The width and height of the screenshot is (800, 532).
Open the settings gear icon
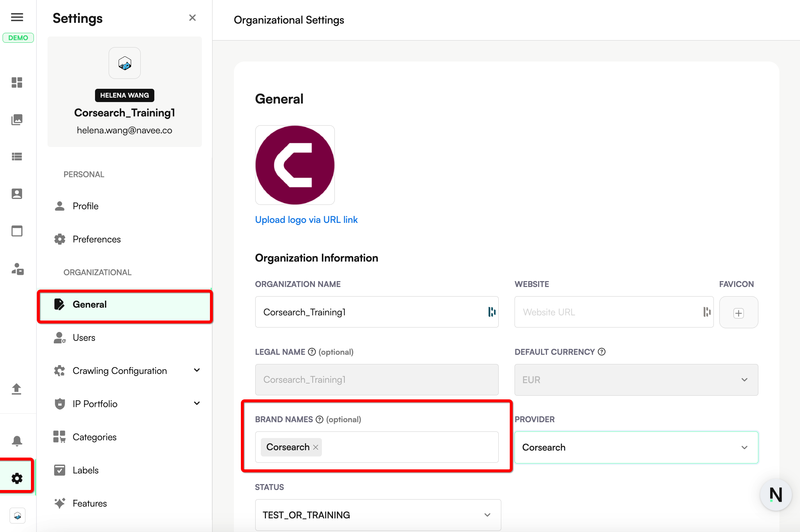pos(17,478)
